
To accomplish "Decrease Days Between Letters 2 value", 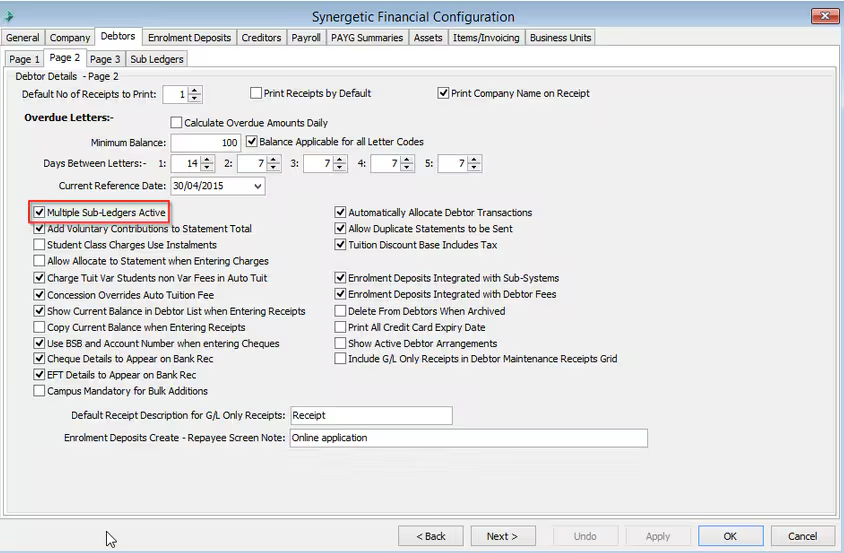I will coord(273,167).
